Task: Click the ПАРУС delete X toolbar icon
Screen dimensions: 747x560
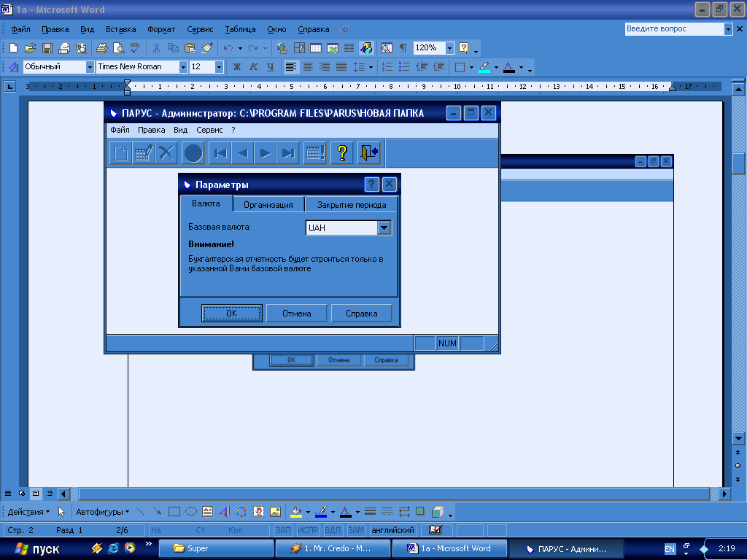Action: (x=166, y=153)
